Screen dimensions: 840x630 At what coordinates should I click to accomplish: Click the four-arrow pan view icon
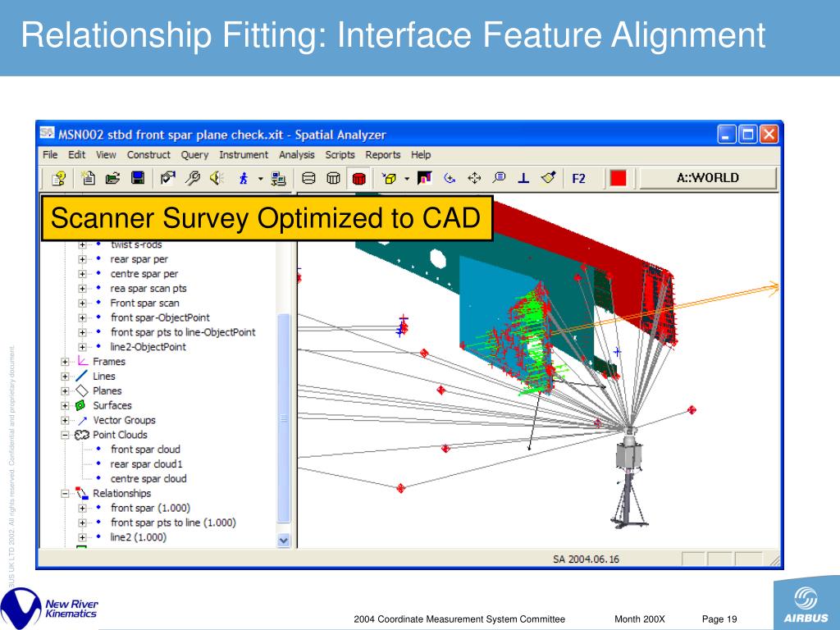pos(473,178)
